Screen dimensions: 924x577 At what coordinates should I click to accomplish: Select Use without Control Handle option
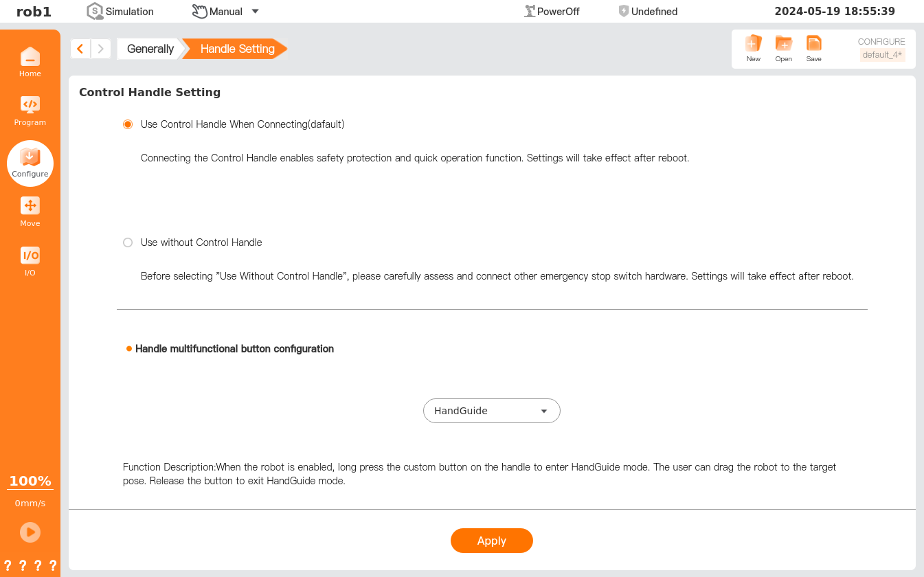[128, 242]
